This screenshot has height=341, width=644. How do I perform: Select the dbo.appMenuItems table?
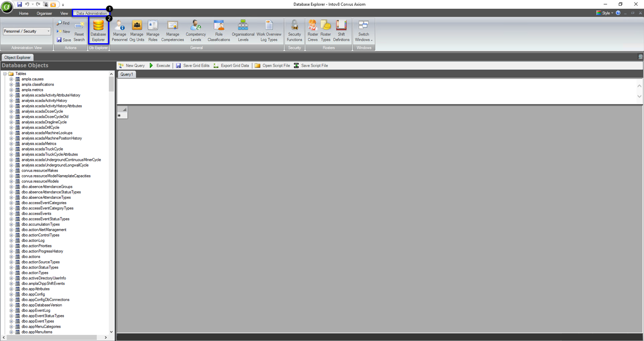(x=37, y=332)
